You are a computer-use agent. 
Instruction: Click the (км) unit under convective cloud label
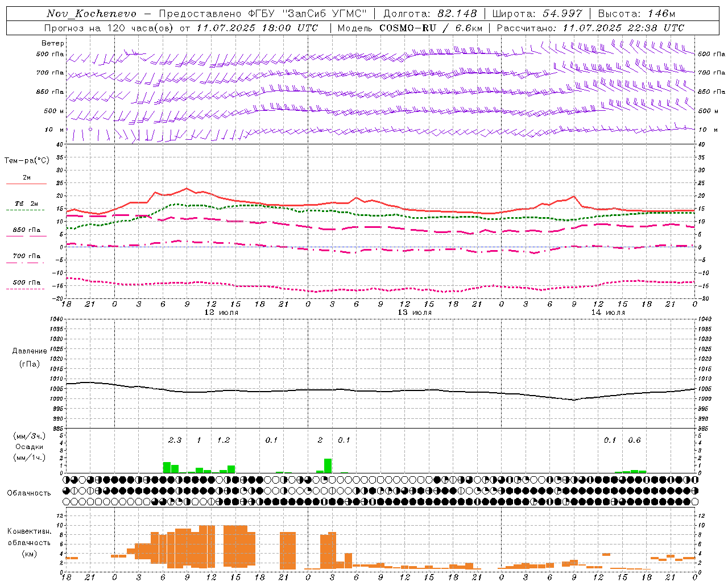click(29, 554)
